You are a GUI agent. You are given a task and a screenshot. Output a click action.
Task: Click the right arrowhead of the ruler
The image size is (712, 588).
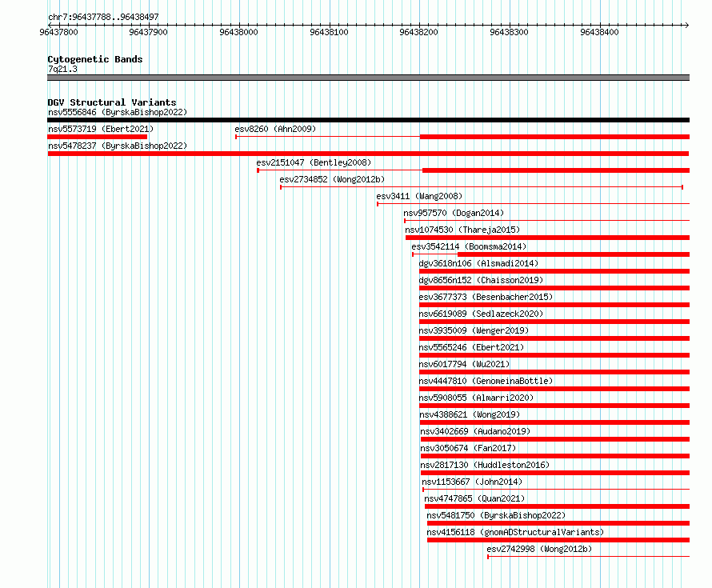[x=687, y=25]
